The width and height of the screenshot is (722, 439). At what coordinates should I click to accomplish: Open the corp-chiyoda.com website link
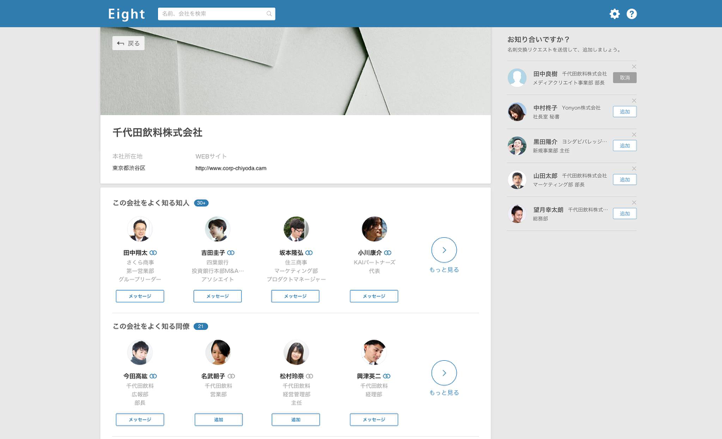click(x=231, y=168)
